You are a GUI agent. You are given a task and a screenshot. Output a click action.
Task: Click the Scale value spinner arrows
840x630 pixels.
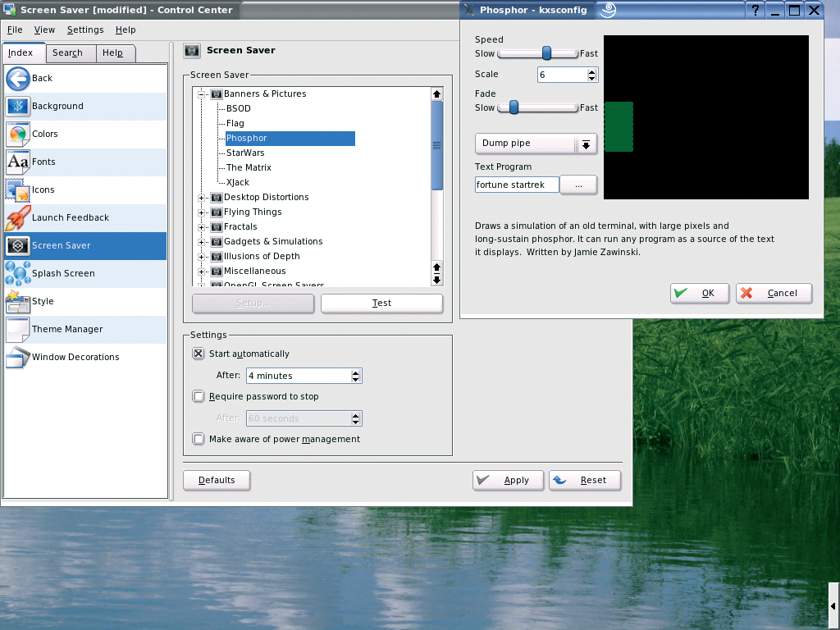[x=591, y=75]
